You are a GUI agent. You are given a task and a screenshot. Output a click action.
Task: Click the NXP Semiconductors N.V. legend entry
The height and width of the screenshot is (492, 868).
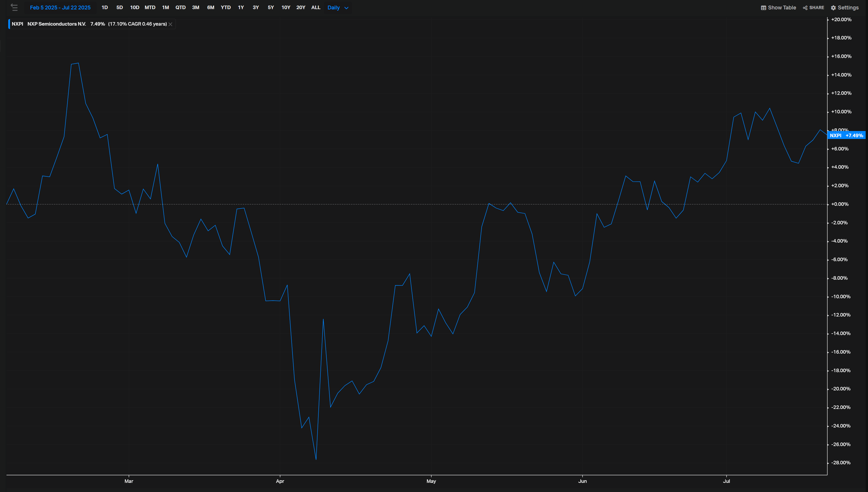(56, 24)
